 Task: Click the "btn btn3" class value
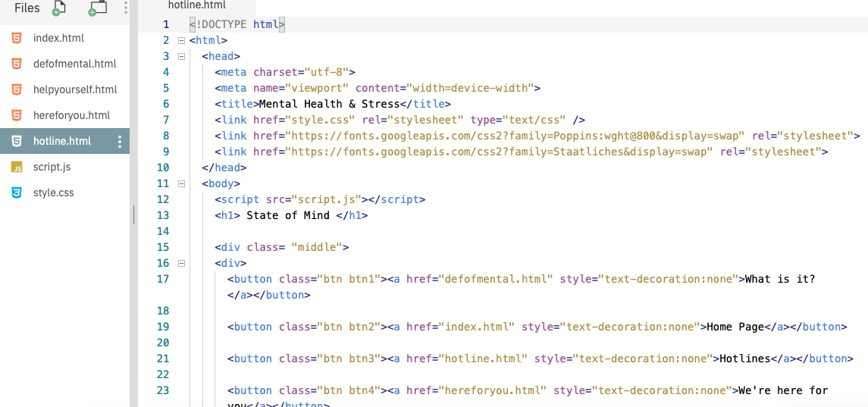(x=349, y=358)
